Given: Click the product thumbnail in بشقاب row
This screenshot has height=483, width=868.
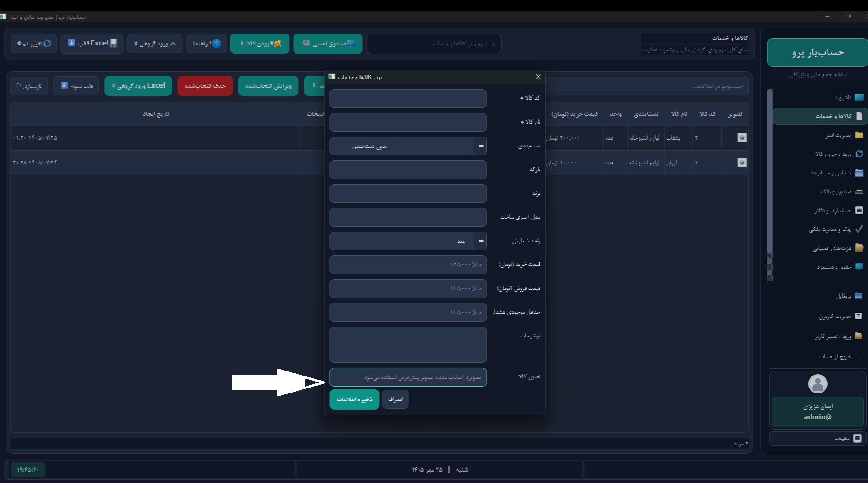Looking at the screenshot, I should coord(742,138).
